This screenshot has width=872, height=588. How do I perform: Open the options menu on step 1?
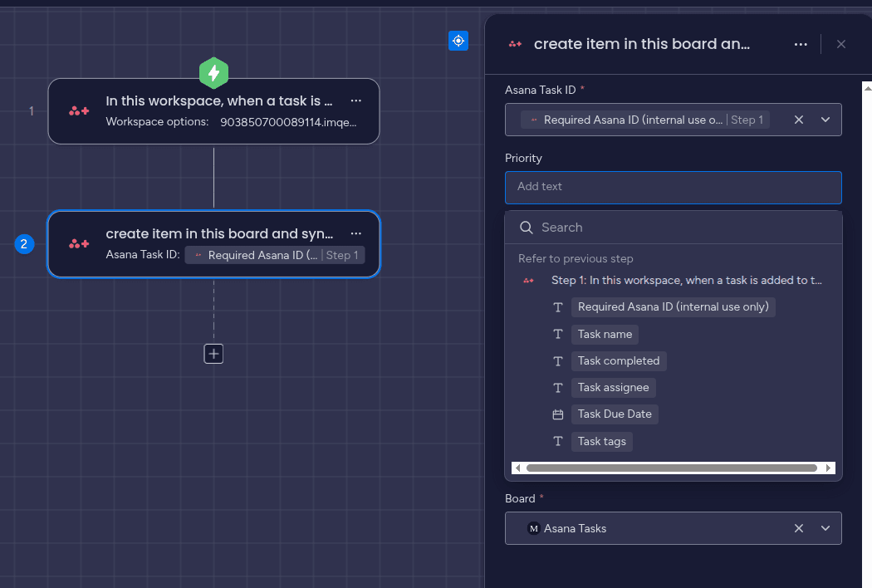click(355, 100)
